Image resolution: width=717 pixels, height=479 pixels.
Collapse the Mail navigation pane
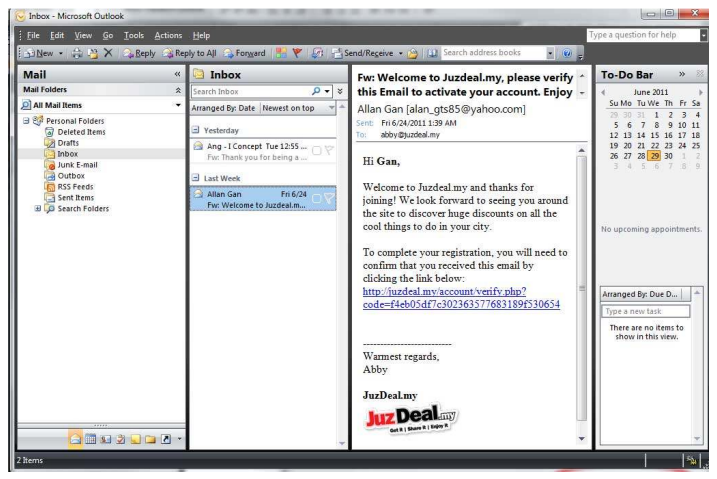(177, 74)
